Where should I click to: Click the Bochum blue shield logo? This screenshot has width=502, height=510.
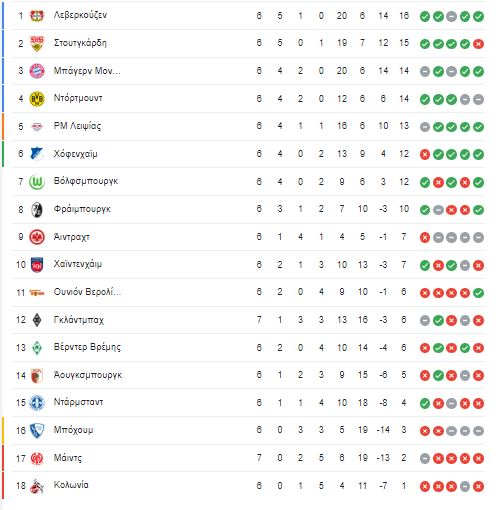[x=37, y=430]
